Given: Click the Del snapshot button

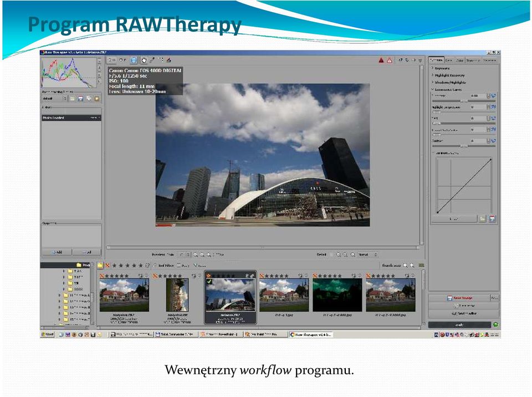Looking at the screenshot, I should (86, 252).
